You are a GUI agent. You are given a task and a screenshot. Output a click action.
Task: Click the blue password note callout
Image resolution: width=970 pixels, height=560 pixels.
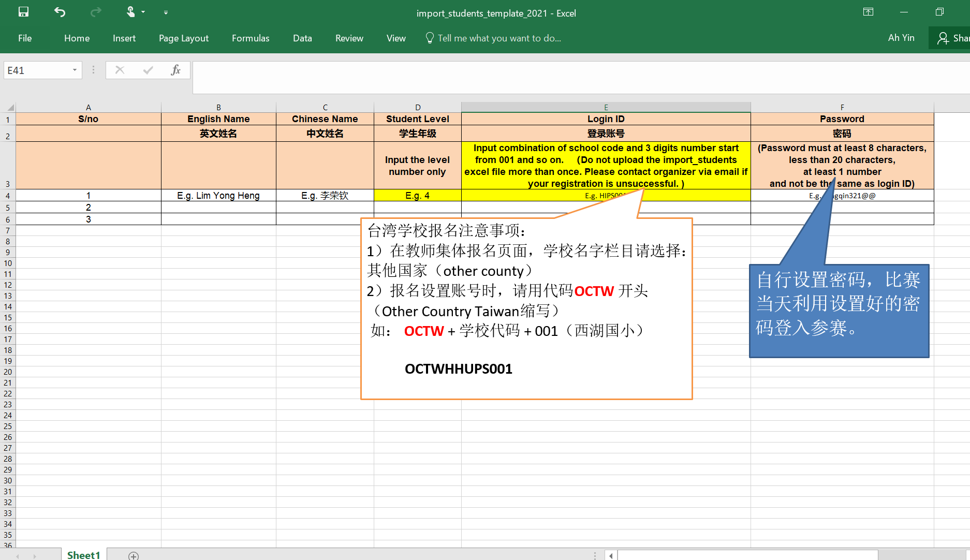(x=839, y=311)
